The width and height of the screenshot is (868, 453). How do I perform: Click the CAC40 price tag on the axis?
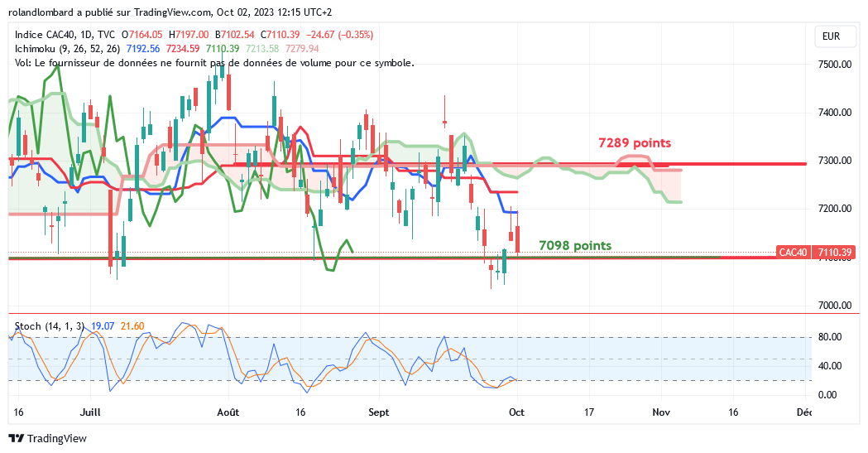tap(793, 253)
